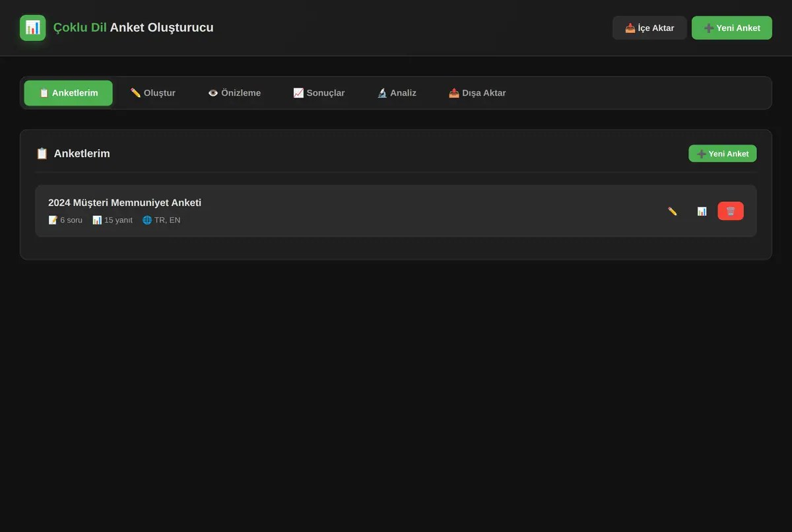Switch to the Oluştur tab

tap(152, 93)
